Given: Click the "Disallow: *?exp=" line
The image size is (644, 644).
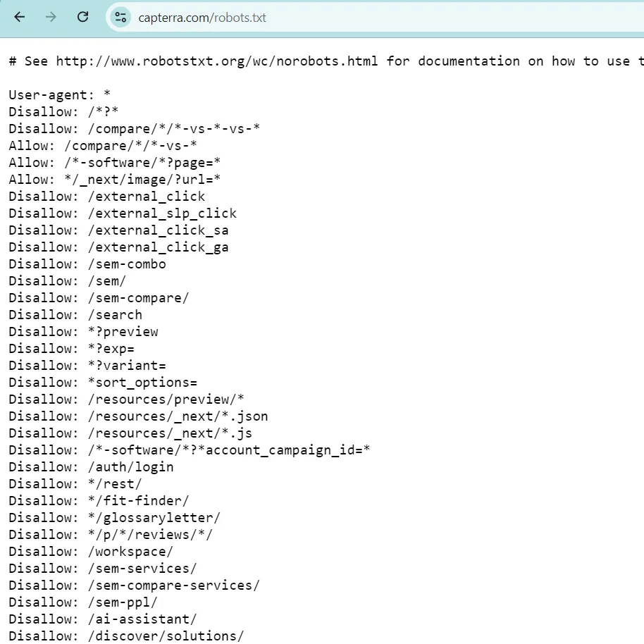Looking at the screenshot, I should coord(71,348).
